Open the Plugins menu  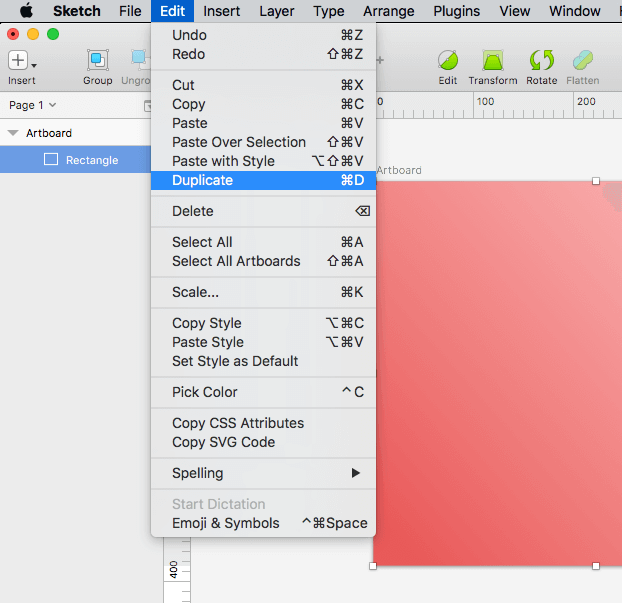pos(456,11)
